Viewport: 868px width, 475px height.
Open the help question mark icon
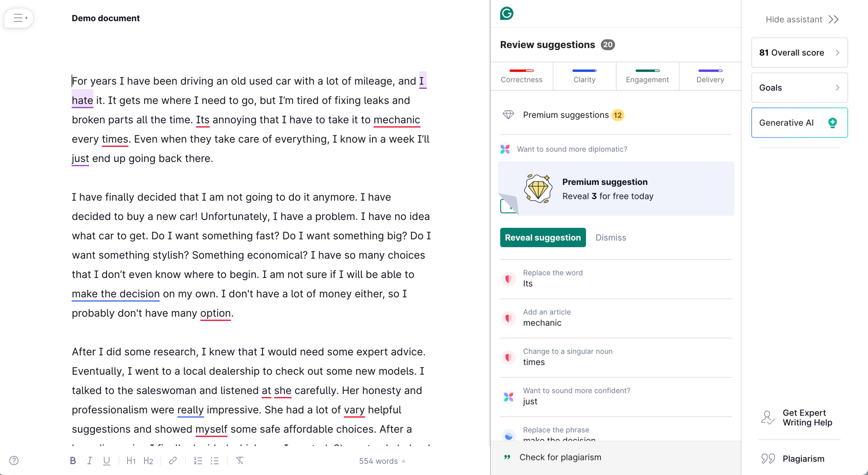[14, 460]
